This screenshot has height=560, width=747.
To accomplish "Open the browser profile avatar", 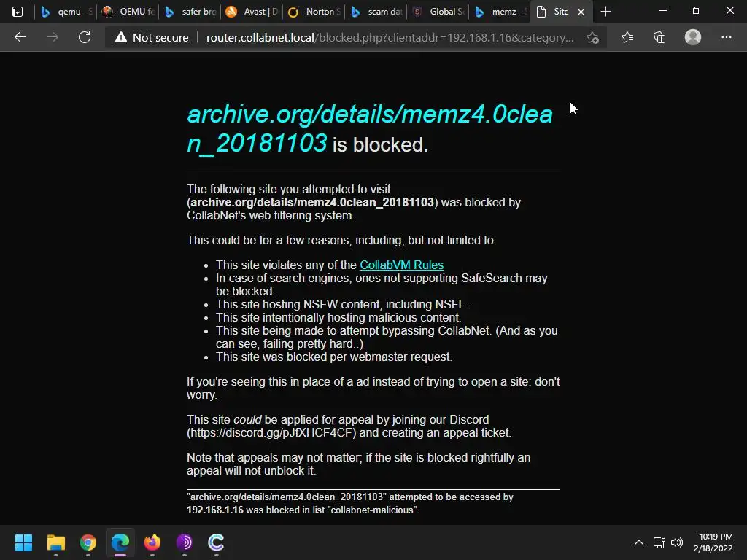I will click(693, 37).
